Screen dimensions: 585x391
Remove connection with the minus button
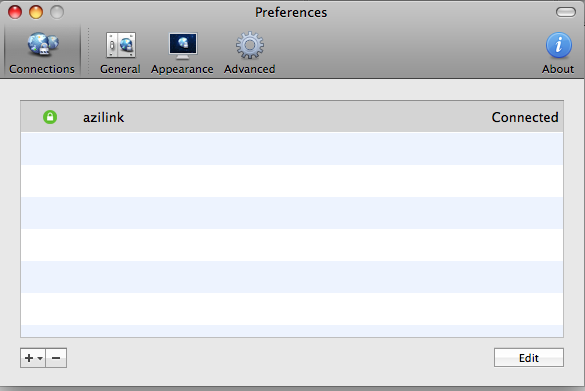pyautogui.click(x=56, y=358)
